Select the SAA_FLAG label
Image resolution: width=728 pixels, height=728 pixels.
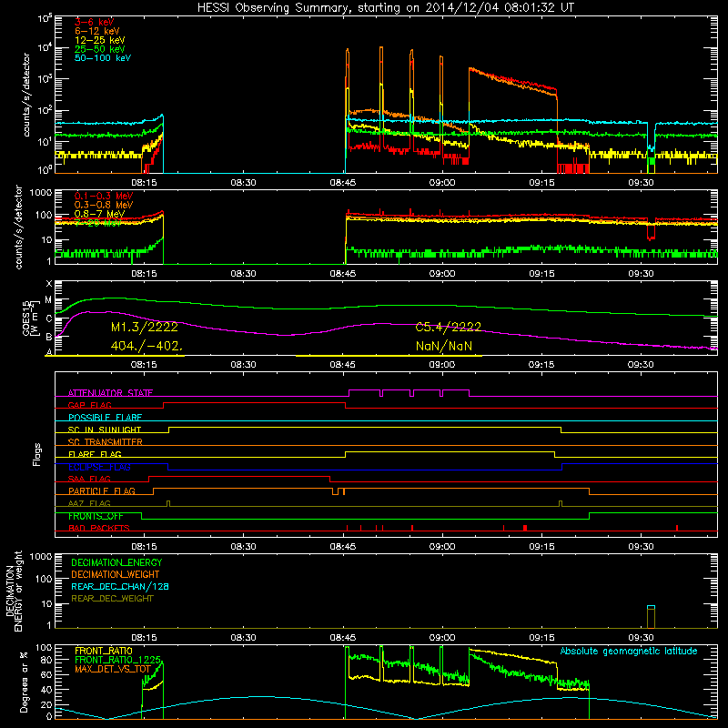click(89, 479)
